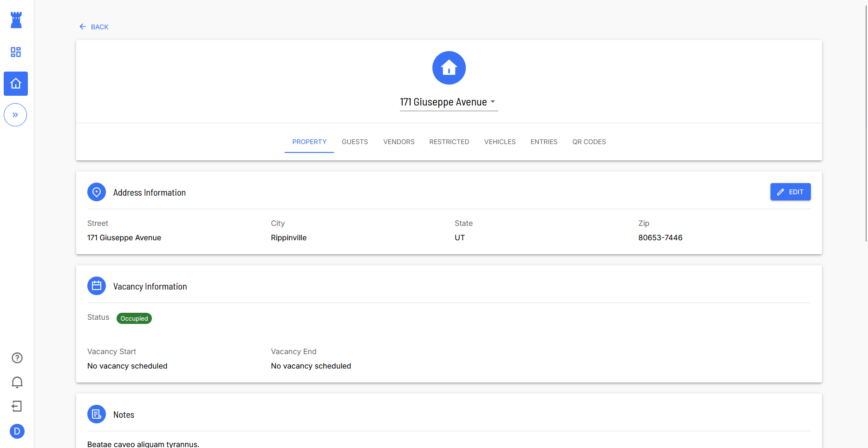The height and width of the screenshot is (448, 868).
Task: Click the large blue house property avatar
Action: coord(449,68)
